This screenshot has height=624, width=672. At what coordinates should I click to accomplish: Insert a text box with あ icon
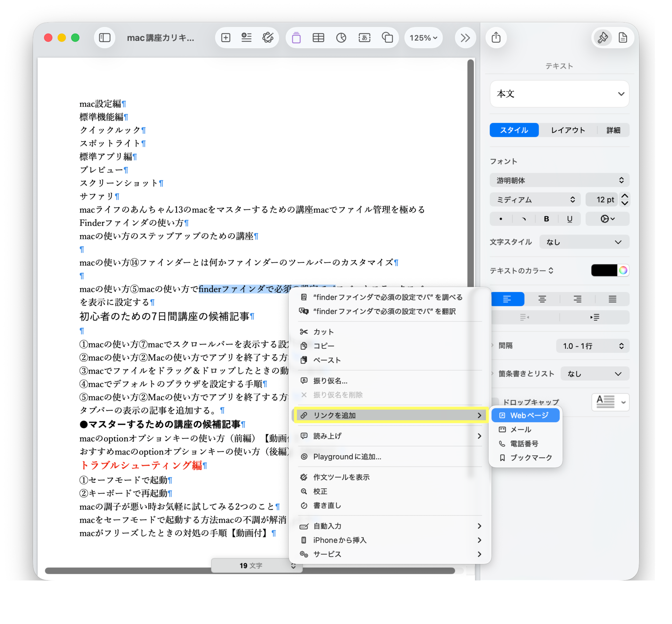364,37
